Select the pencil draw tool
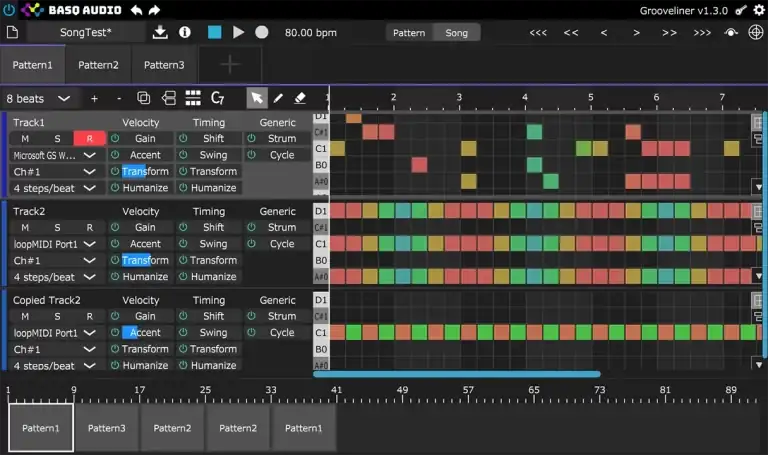The width and height of the screenshot is (768, 455). click(x=278, y=98)
